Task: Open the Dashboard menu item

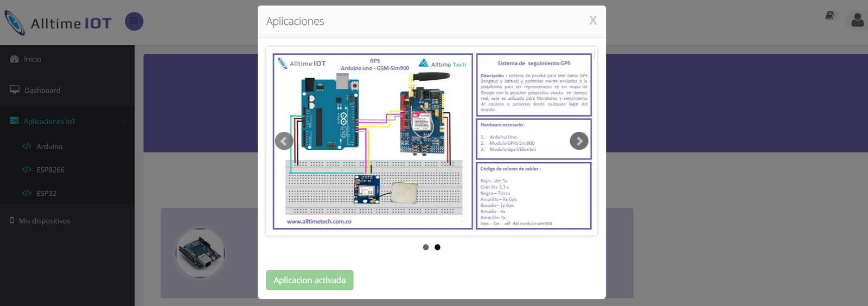Action: (x=42, y=90)
